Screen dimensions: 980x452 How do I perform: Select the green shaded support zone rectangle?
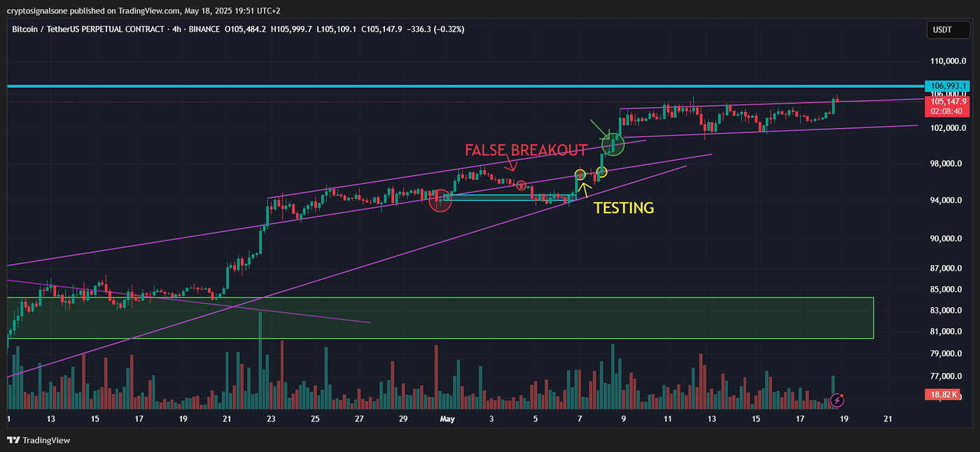tap(440, 318)
